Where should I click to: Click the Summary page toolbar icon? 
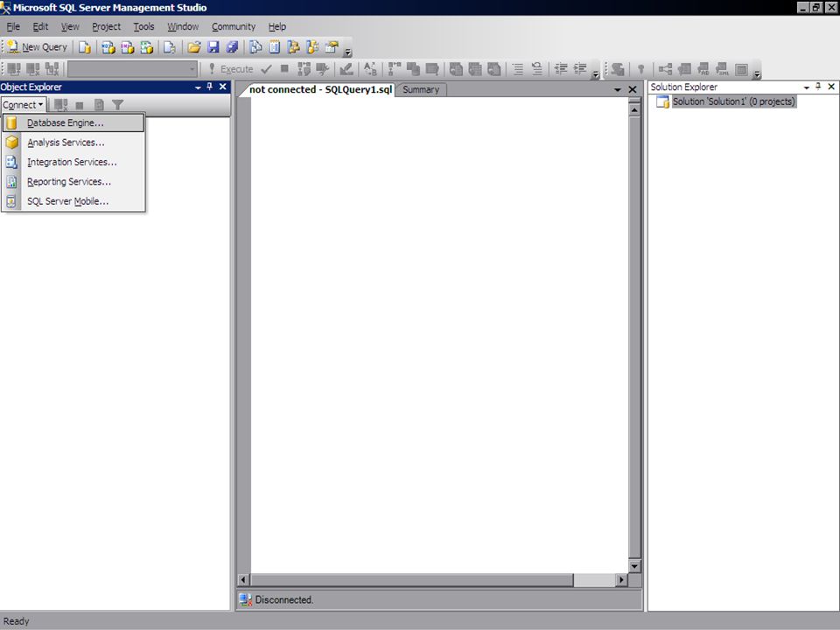[x=274, y=47]
